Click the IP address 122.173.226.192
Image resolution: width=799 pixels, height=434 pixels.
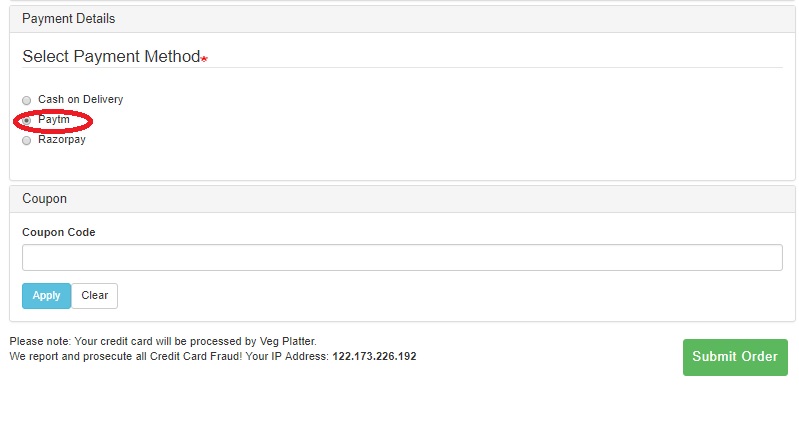point(374,356)
